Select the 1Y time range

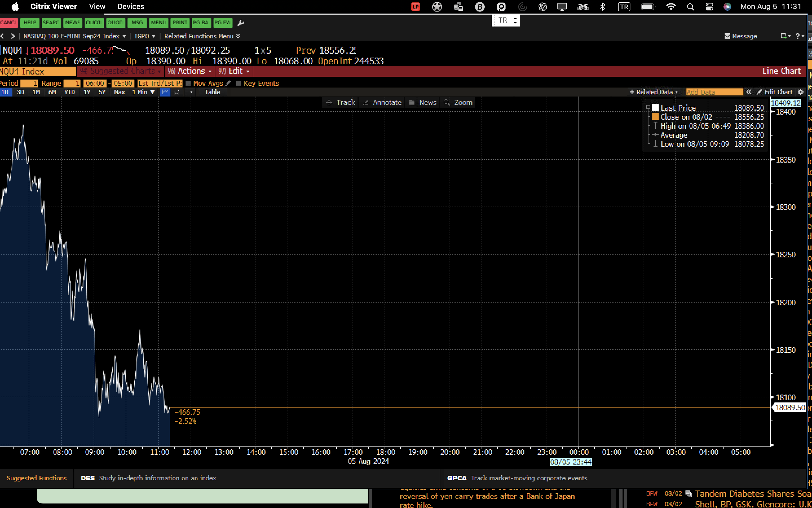coord(87,92)
